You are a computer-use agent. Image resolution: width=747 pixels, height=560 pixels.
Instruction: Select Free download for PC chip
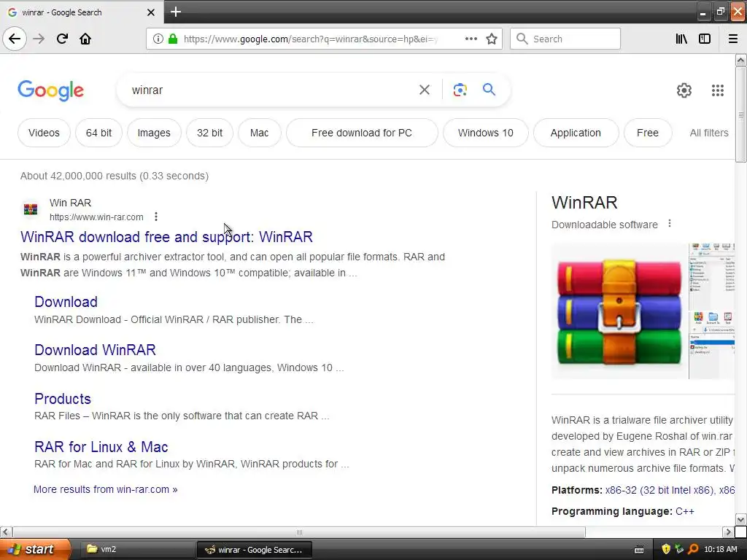pos(362,133)
